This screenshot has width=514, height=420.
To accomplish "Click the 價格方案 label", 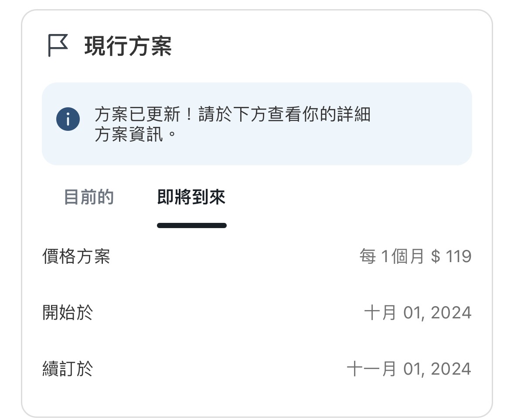I will point(76,256).
